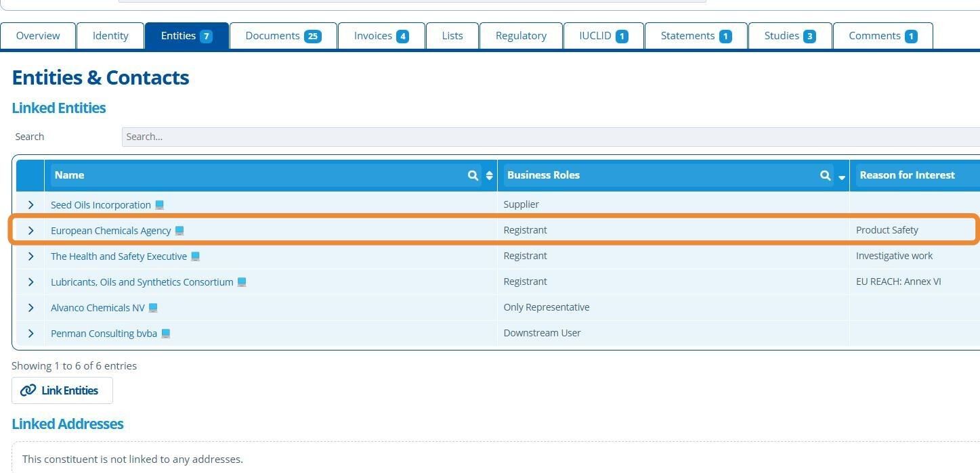
Task: Click the icon beside Penman Consulting bvba
Action: tap(166, 334)
